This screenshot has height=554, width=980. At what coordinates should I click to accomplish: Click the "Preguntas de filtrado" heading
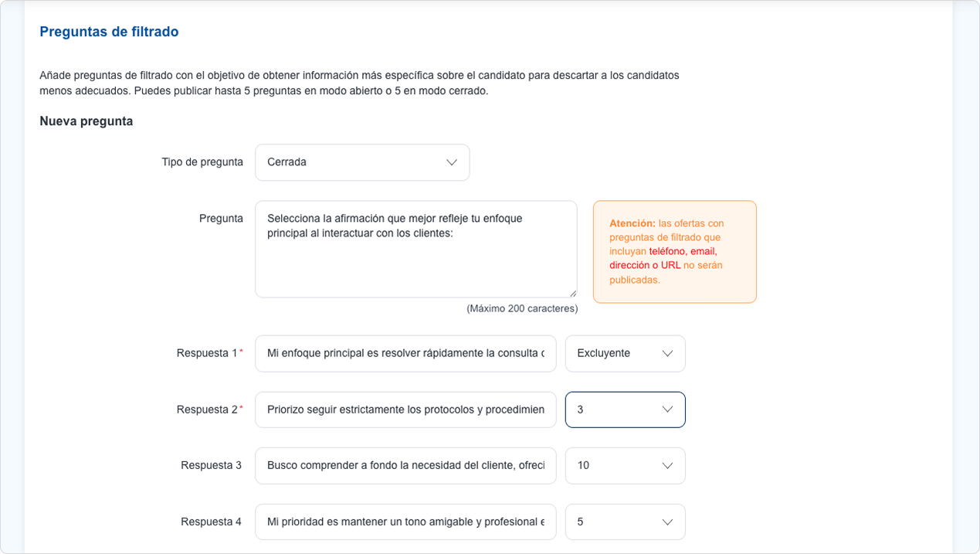click(x=109, y=32)
